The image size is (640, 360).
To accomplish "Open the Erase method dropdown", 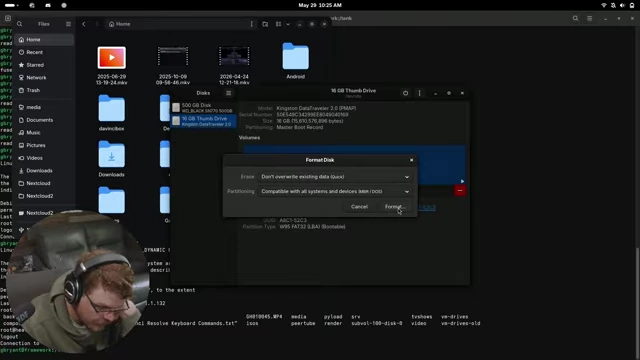I will (334, 177).
